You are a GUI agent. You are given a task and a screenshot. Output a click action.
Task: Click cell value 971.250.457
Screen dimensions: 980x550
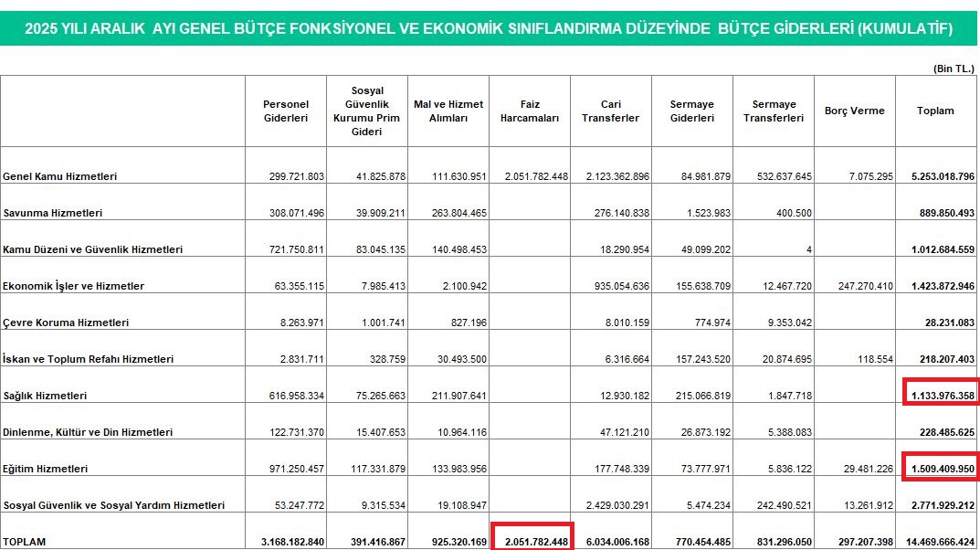(297, 469)
